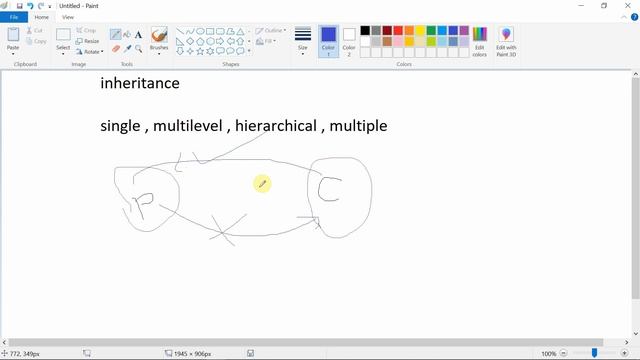
Task: Pick the Diamond shape
Action: click(x=190, y=41)
